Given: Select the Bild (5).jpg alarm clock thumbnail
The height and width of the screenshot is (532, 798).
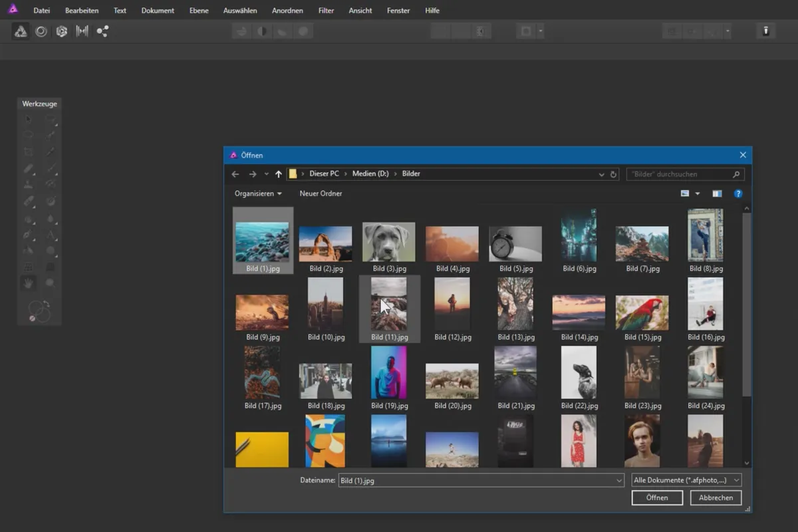Looking at the screenshot, I should [x=515, y=243].
